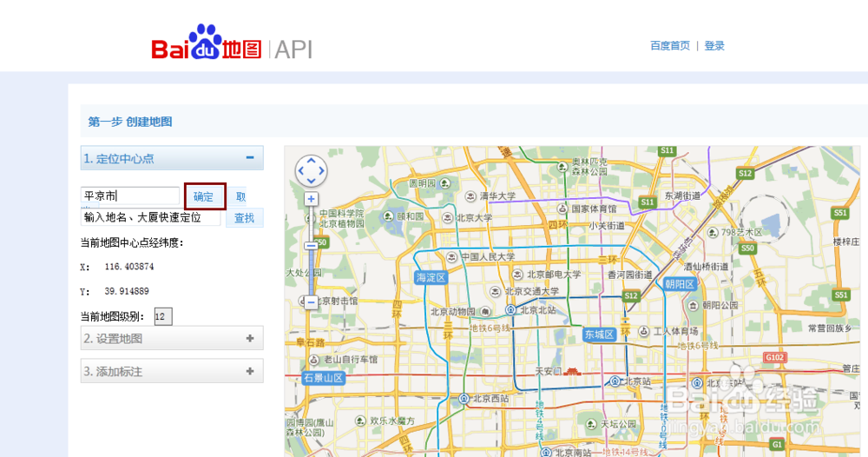Expand the 3. 添加标注 section
The height and width of the screenshot is (457, 868).
point(172,371)
